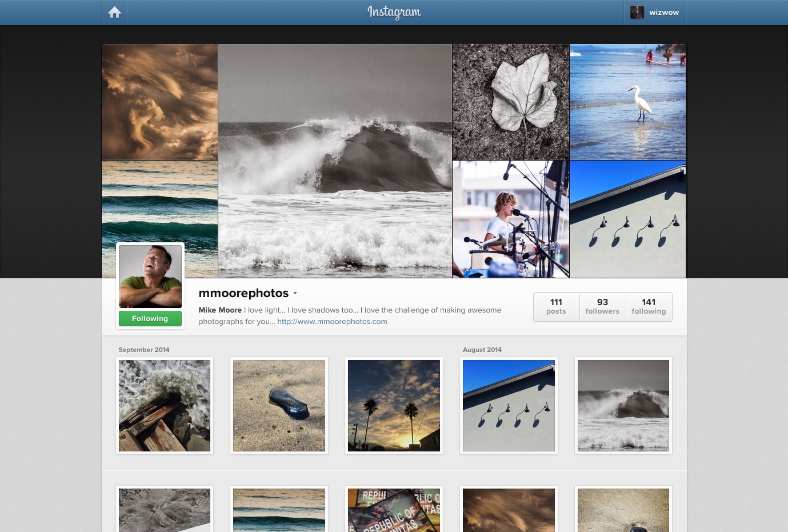Open the teal waves second-row thumbnail

pyautogui.click(x=279, y=510)
